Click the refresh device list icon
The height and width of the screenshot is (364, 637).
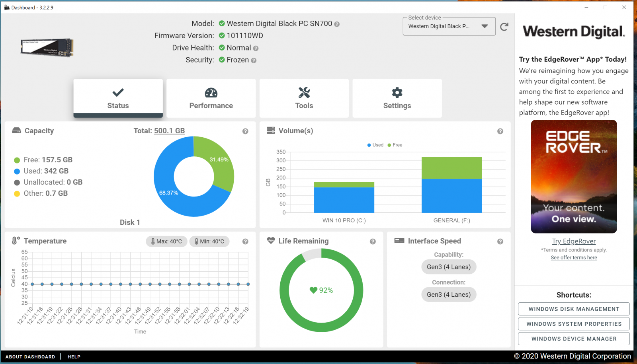pyautogui.click(x=504, y=27)
